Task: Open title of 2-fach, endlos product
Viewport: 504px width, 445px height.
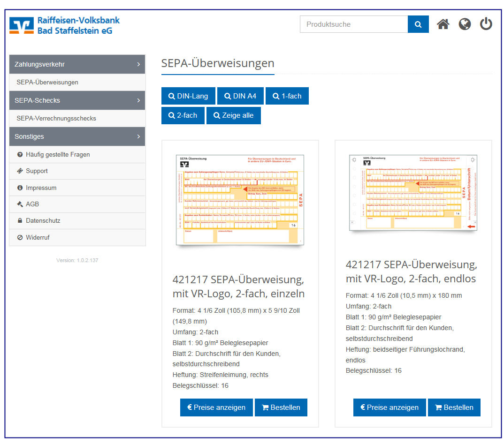Action: [x=412, y=272]
